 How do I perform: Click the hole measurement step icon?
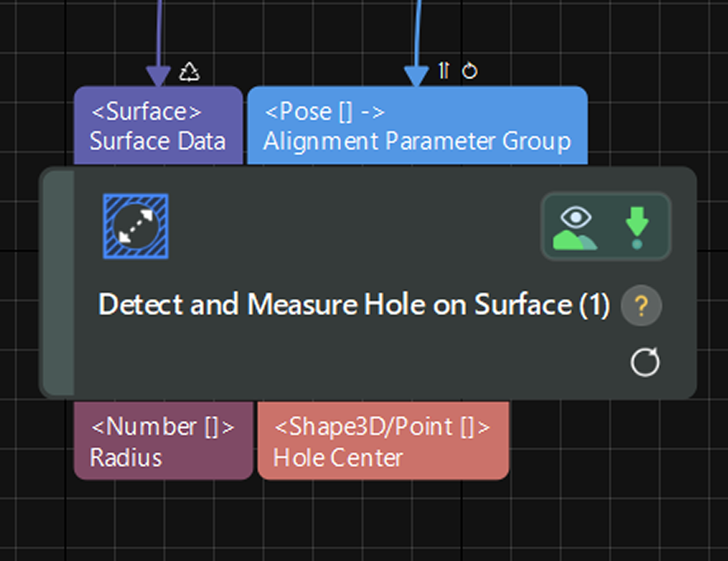tap(136, 226)
